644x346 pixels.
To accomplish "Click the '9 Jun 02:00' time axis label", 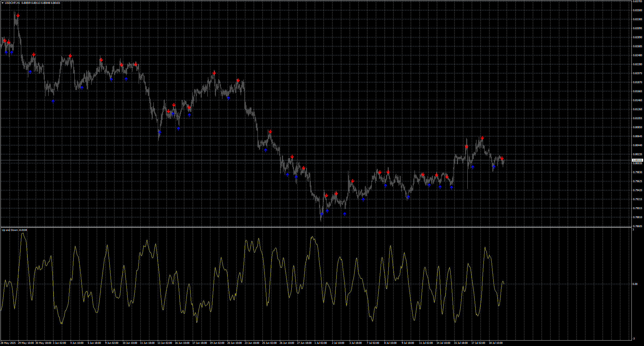I will (112, 343).
